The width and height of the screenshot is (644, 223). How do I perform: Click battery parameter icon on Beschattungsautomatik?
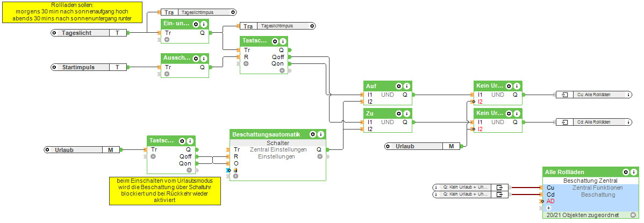pos(235,170)
